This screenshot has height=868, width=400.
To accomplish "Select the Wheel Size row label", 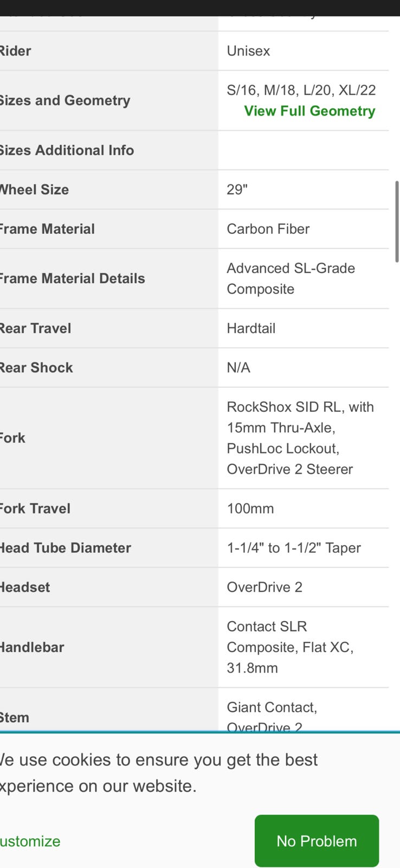I will click(34, 189).
